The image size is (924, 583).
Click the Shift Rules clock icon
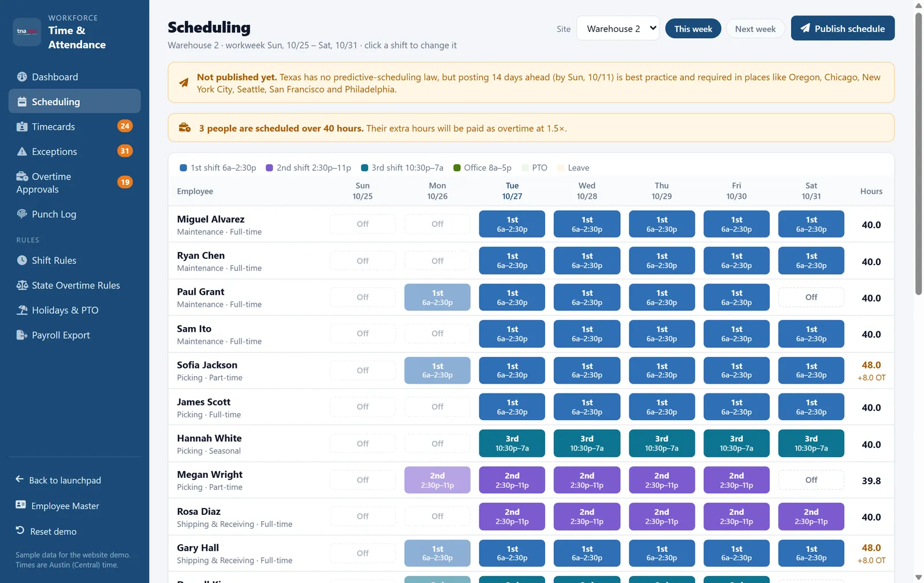(22, 260)
